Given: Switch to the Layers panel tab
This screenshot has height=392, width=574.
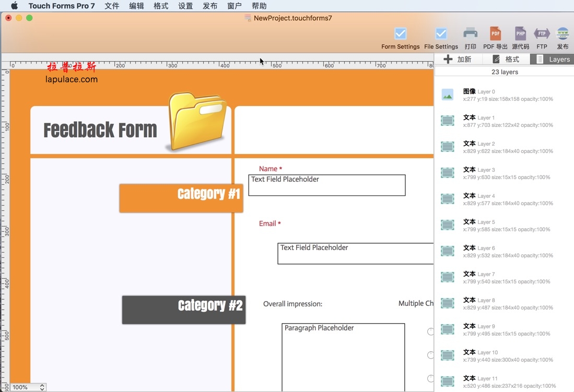Looking at the screenshot, I should 553,60.
